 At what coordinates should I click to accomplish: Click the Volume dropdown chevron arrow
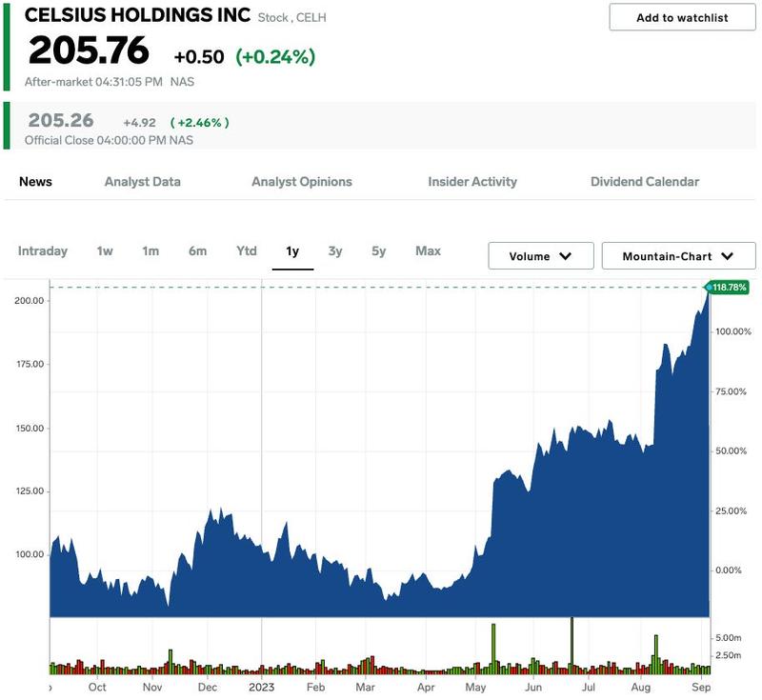(565, 256)
